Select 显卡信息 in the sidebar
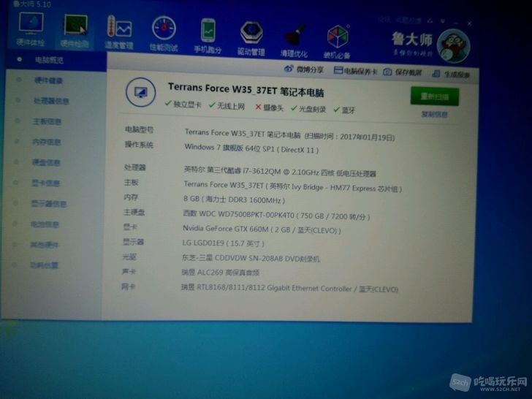The height and width of the screenshot is (399, 532). pyautogui.click(x=45, y=183)
